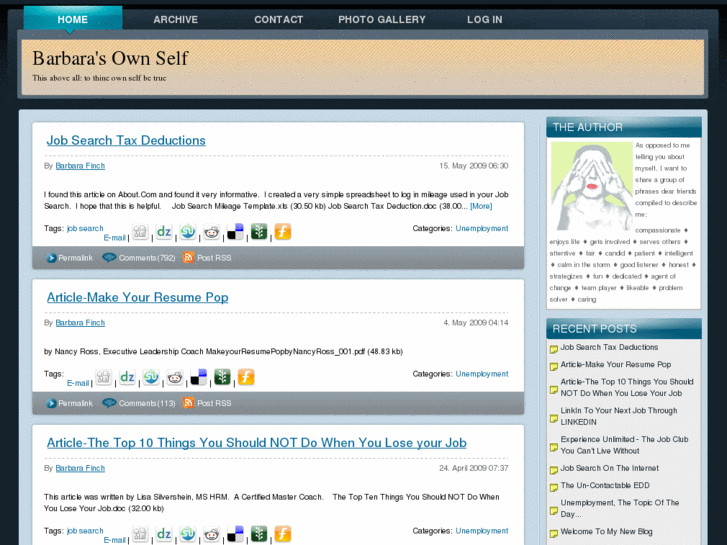The height and width of the screenshot is (545, 727).
Task: Follow the [More] link in the first post
Action: tap(481, 206)
